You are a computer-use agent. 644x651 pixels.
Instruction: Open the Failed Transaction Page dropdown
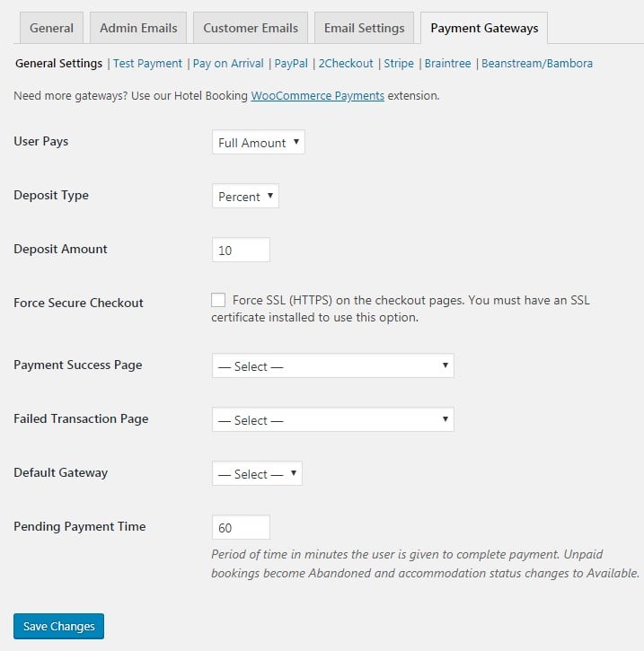(332, 419)
